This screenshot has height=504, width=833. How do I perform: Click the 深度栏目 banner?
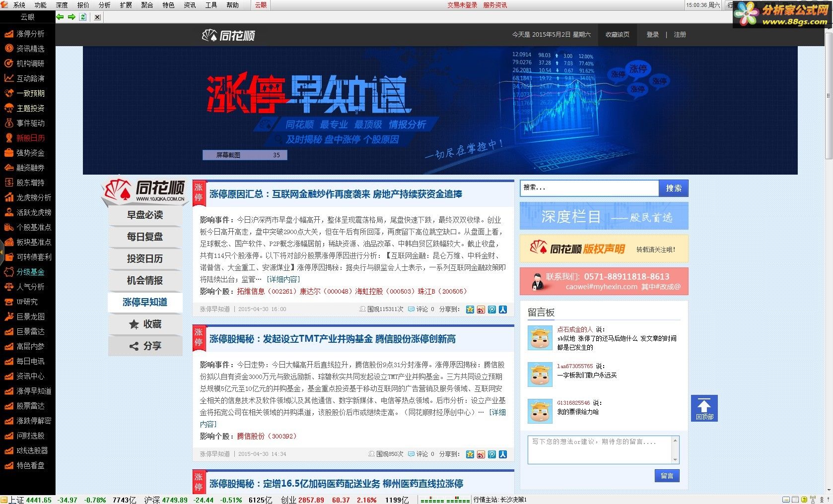pos(604,216)
